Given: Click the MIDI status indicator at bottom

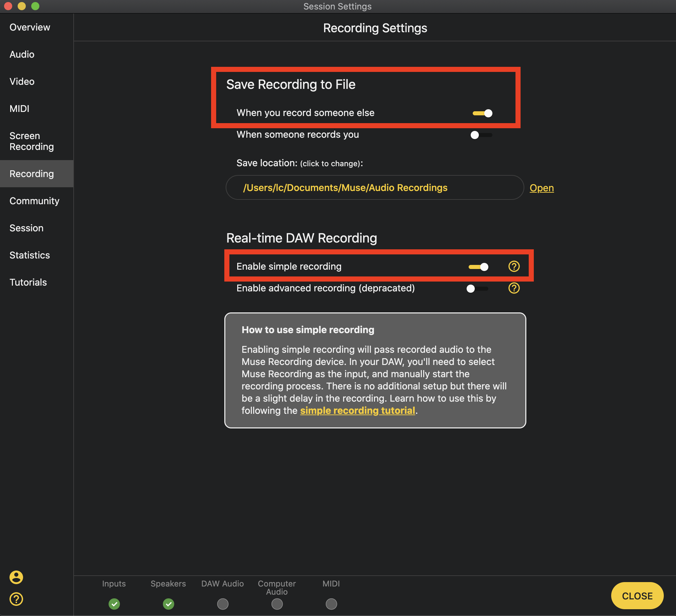Looking at the screenshot, I should pyautogui.click(x=331, y=604).
